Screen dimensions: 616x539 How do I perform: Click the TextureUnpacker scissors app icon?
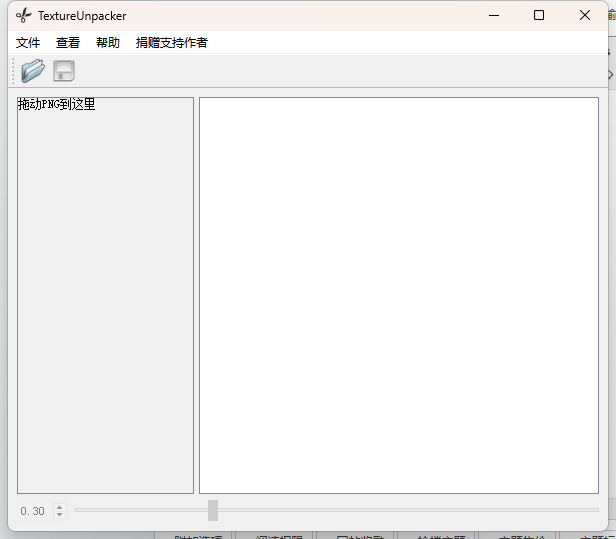point(24,16)
